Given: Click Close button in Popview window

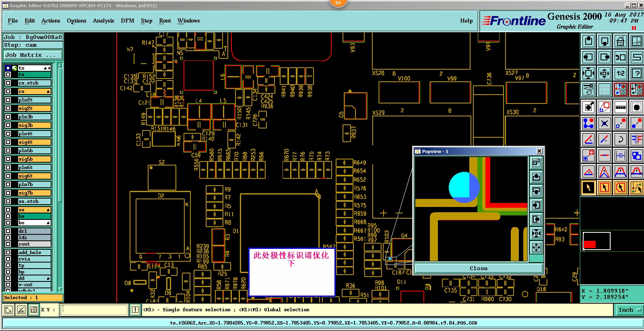Looking at the screenshot, I should pos(479,268).
